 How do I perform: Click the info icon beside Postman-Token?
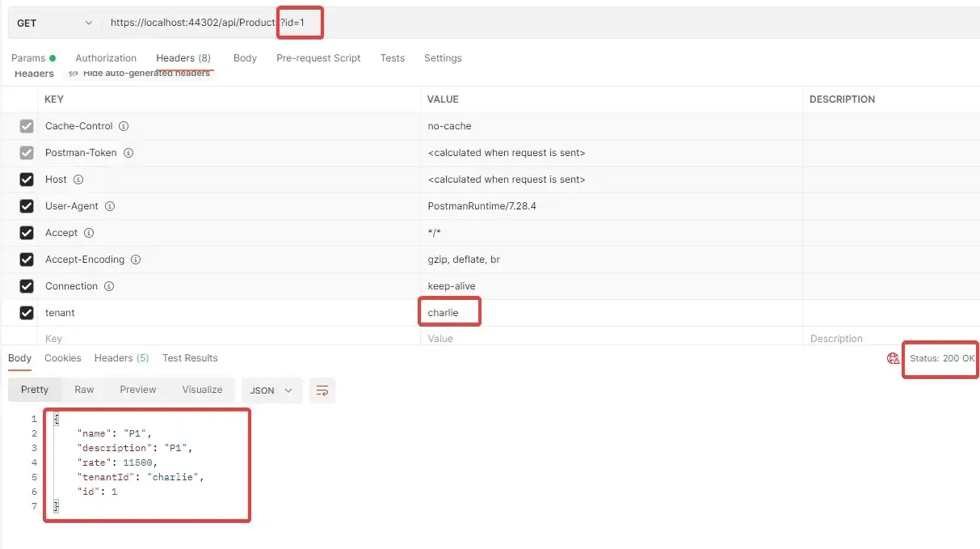coord(129,153)
